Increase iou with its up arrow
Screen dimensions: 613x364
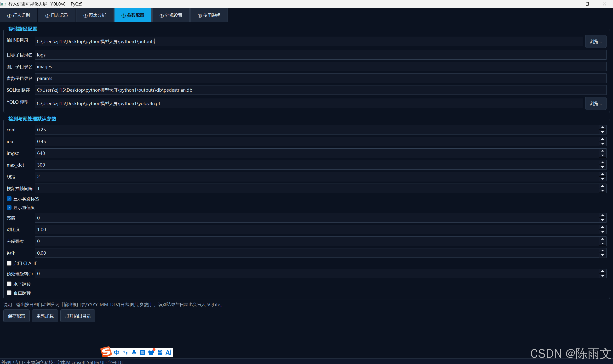(602, 139)
